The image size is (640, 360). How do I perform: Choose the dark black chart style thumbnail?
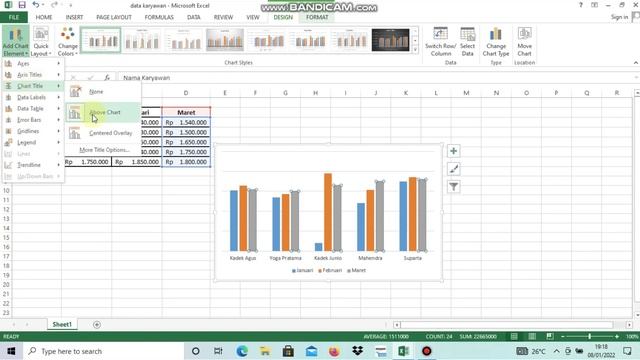tap(390, 40)
